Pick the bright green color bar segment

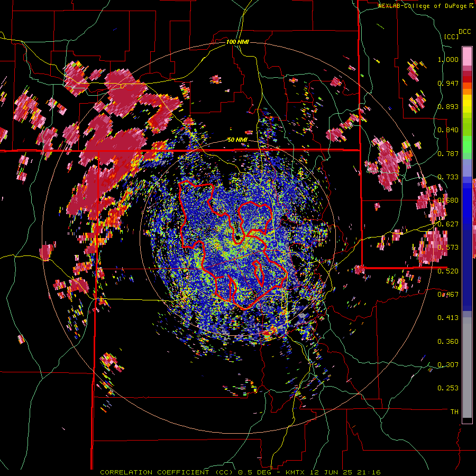[467, 144]
